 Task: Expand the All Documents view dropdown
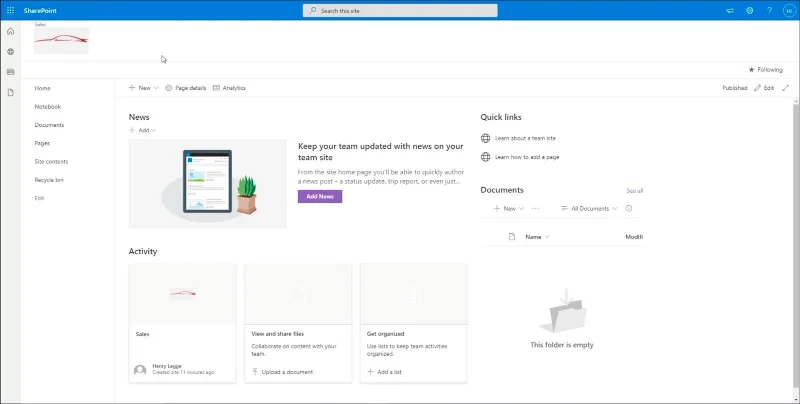(x=589, y=209)
